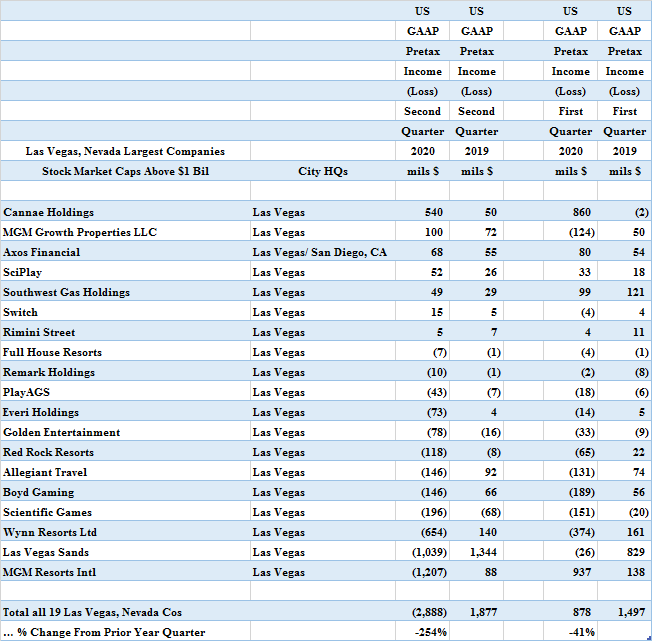This screenshot has height=641, width=652.
Task: Select the 138 MGM Resorts value
Action: coord(636,572)
